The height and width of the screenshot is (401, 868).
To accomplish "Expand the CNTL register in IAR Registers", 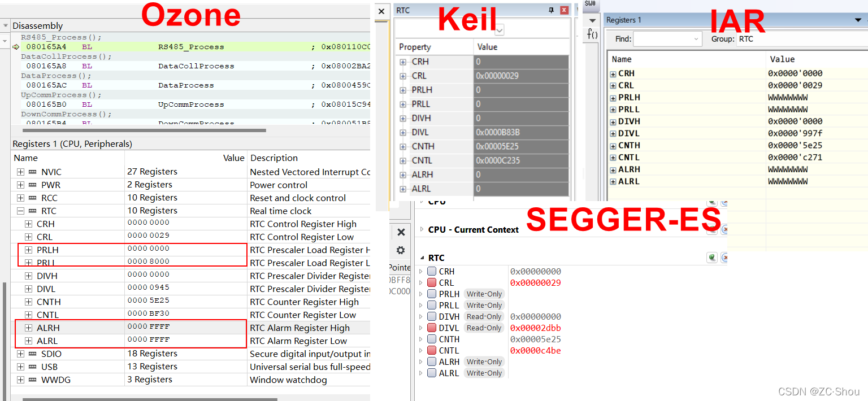I will tap(613, 158).
